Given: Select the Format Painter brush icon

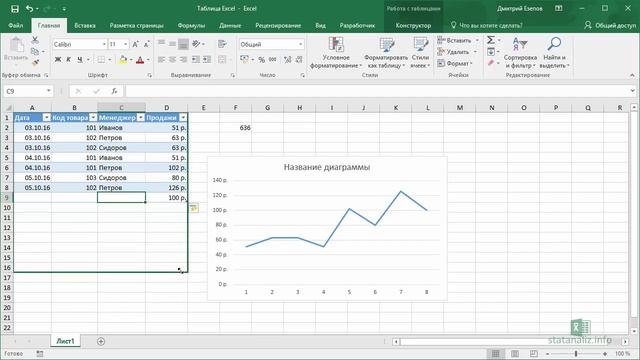Looking at the screenshot, I should coord(35,62).
